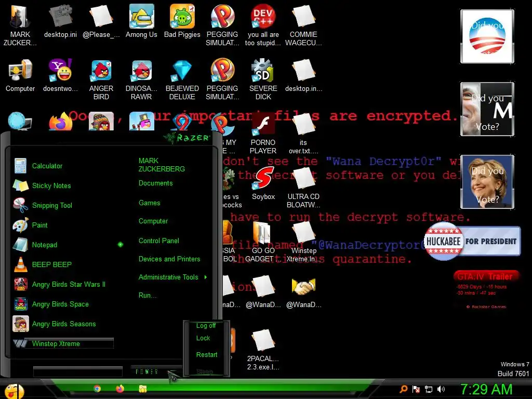
Task: Click the McCain 'Did you Vote?' gadget
Action: coord(487,109)
